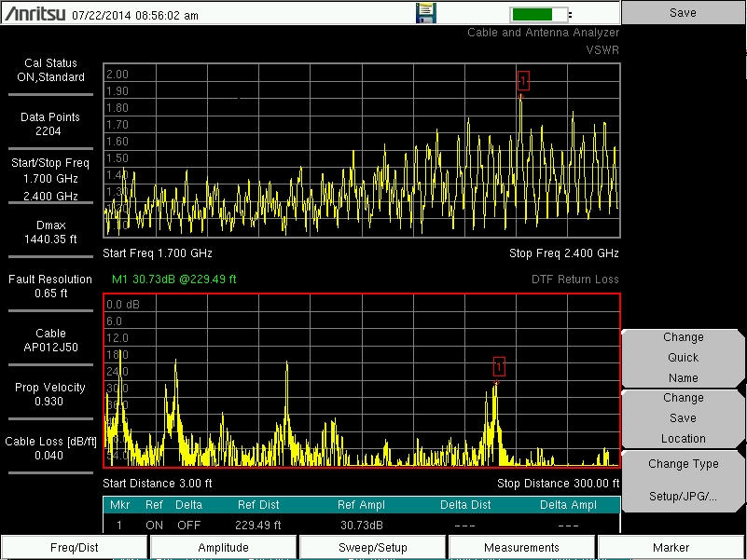Open the Amplitude menu
The width and height of the screenshot is (747, 560).
pos(224,548)
